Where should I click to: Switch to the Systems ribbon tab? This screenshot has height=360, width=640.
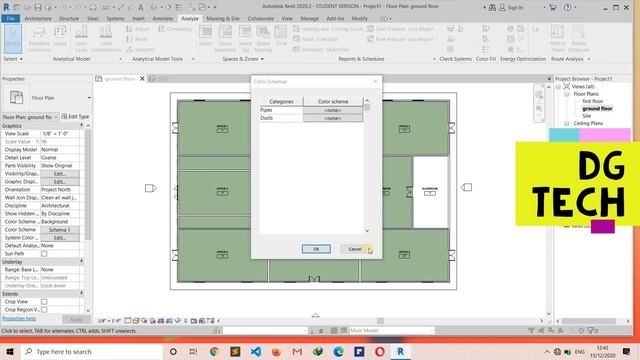(x=115, y=19)
